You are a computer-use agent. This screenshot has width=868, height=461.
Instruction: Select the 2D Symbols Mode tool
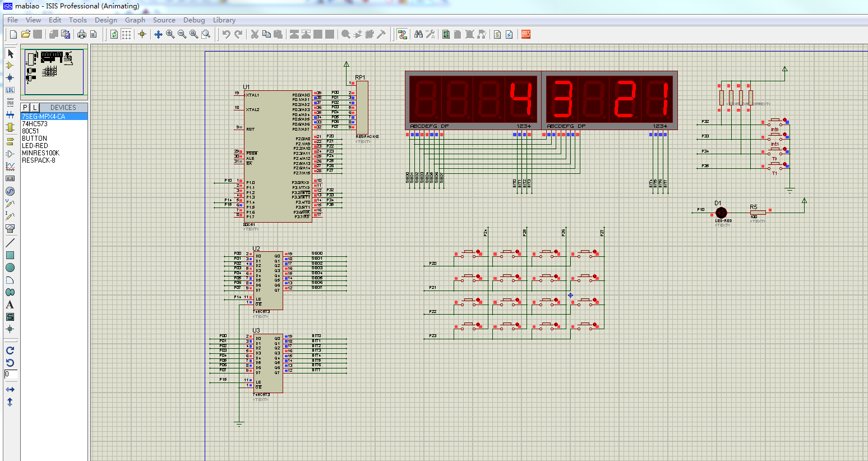coord(10,317)
